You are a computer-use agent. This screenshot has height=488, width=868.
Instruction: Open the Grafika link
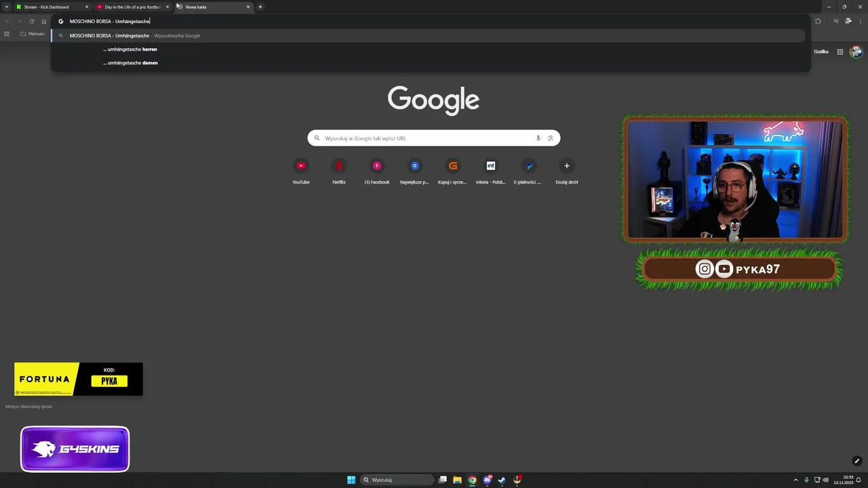coord(821,52)
